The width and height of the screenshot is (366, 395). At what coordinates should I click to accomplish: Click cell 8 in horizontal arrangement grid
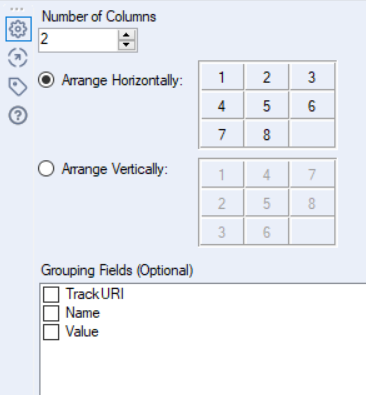[267, 135]
